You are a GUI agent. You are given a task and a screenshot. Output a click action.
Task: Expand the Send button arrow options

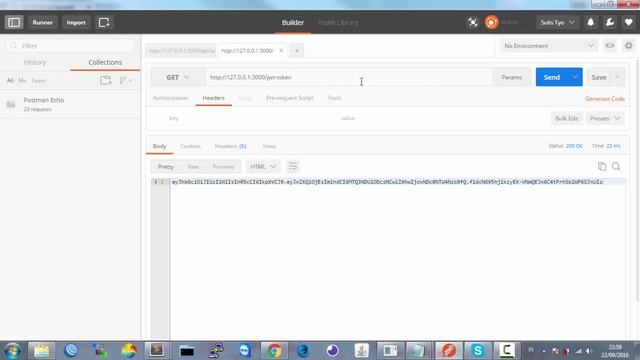point(575,77)
